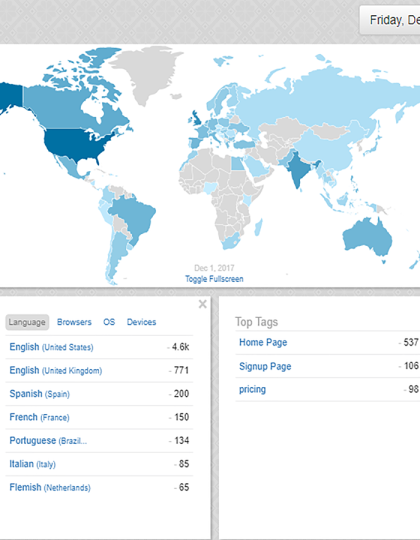Open English (United Kingdom) language entry

(56, 370)
